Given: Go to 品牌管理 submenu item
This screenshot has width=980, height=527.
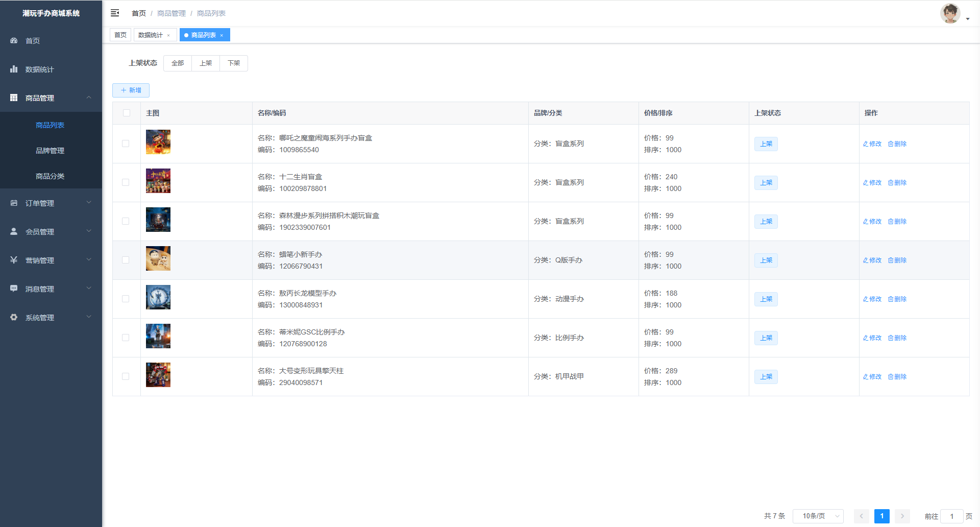Looking at the screenshot, I should [50, 151].
